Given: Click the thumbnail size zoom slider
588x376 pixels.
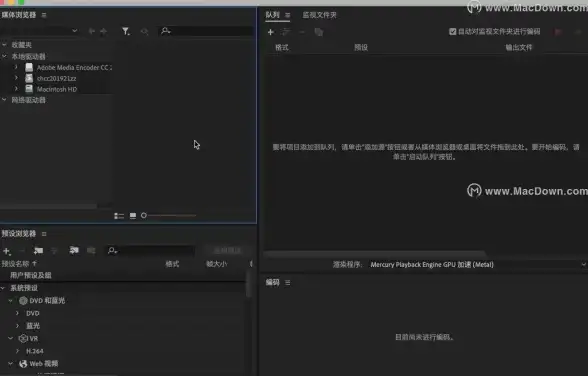Looking at the screenshot, I should 168,216.
